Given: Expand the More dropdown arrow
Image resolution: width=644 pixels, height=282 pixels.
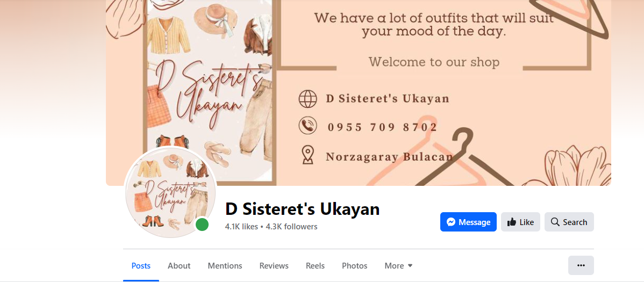Looking at the screenshot, I should coord(410,266).
